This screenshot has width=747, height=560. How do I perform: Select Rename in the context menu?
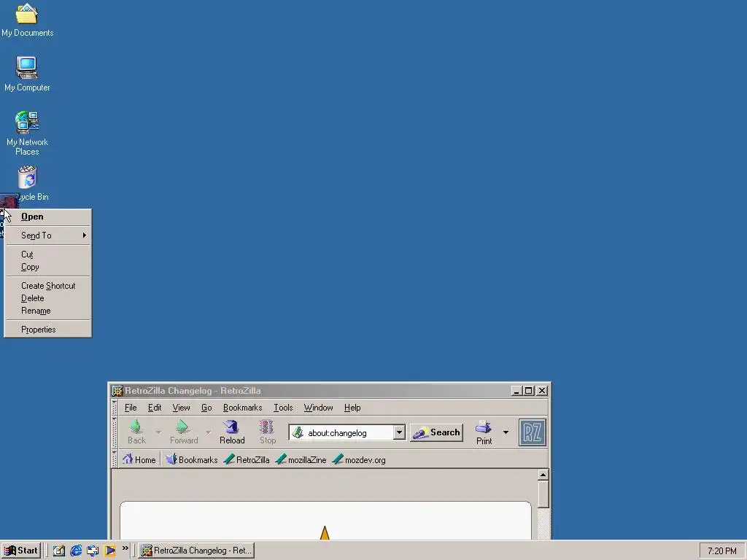[47, 311]
